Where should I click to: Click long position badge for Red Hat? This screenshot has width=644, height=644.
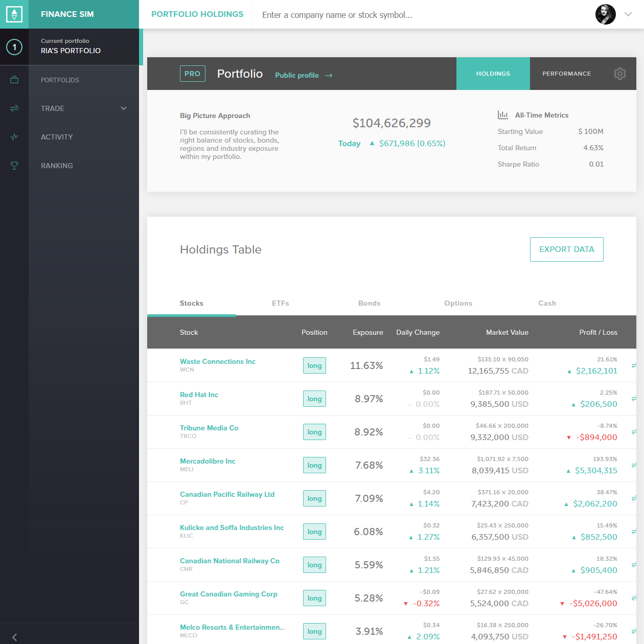point(314,399)
